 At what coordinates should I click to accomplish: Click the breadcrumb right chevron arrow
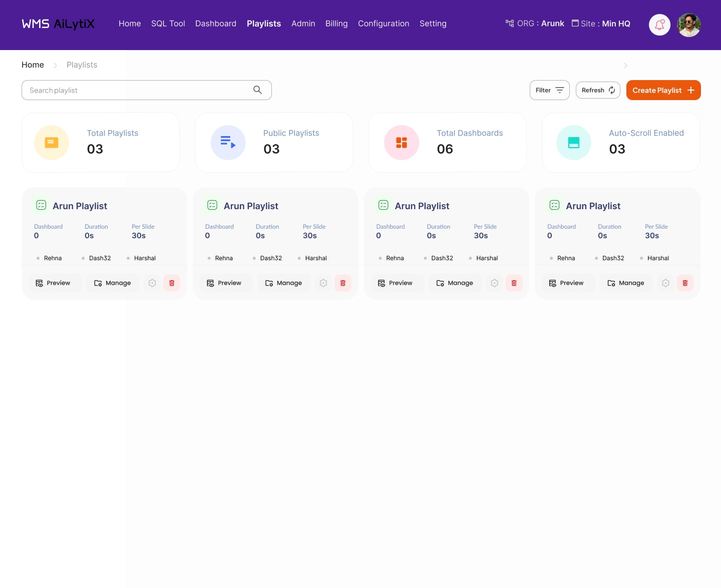(x=625, y=66)
